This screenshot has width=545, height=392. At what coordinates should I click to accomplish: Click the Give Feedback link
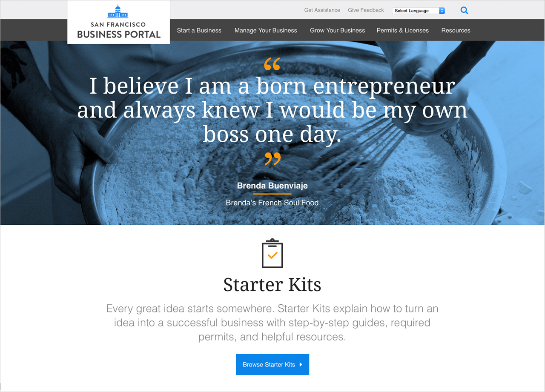[x=366, y=10]
